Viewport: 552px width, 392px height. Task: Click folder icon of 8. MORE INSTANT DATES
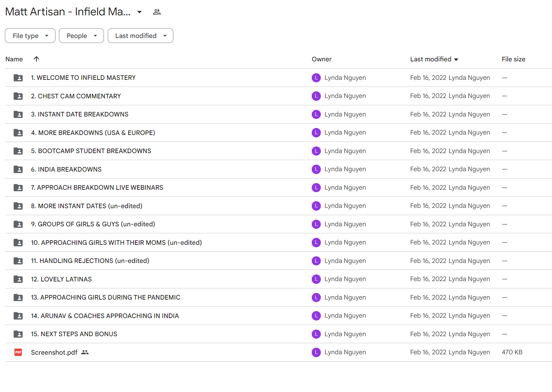pyautogui.click(x=18, y=206)
